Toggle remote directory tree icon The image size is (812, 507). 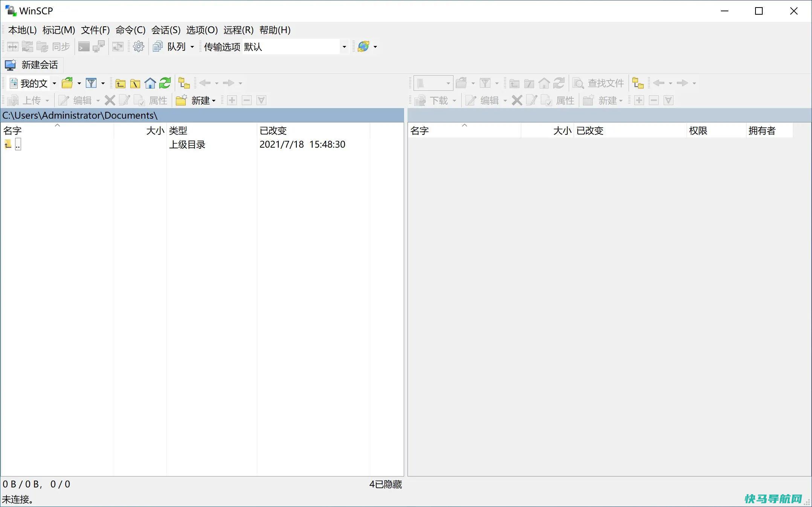pyautogui.click(x=638, y=83)
